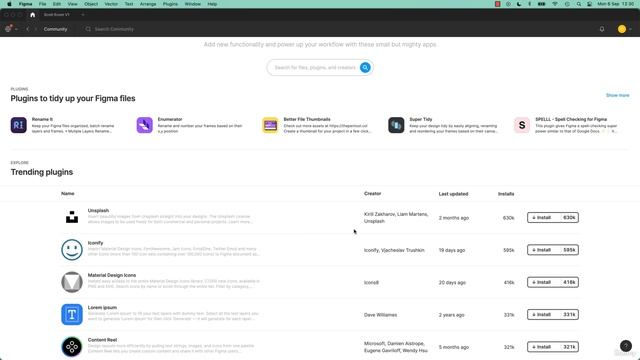Install the Material Design Icons plugin
The width and height of the screenshot is (640, 360).
553,282
